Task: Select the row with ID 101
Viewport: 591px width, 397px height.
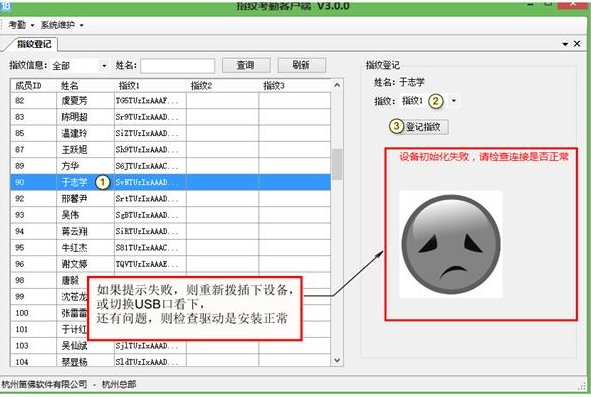Action: (49, 329)
